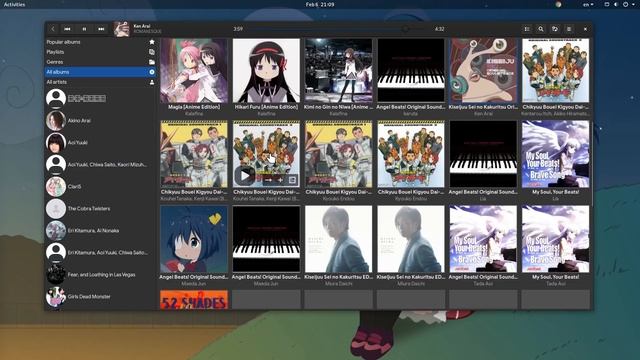The height and width of the screenshot is (360, 640).
Task: Open the blue-haired girl album cover
Action: click(194, 239)
